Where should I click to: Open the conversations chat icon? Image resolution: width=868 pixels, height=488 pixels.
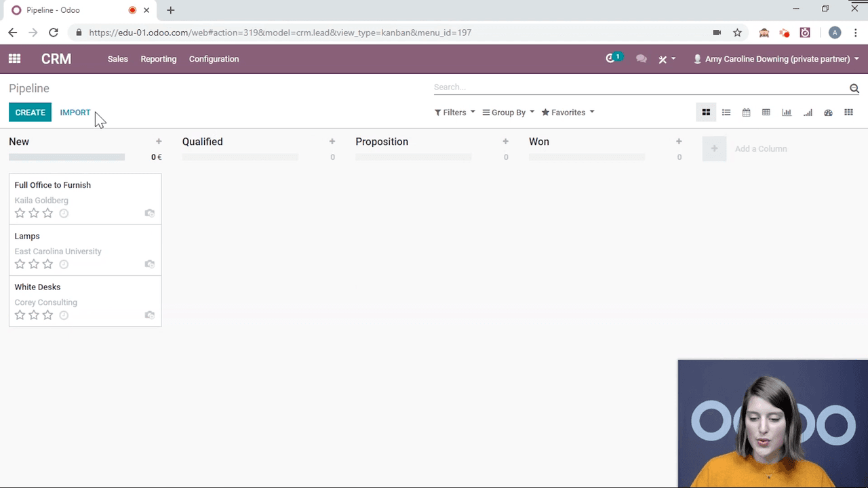click(x=641, y=59)
